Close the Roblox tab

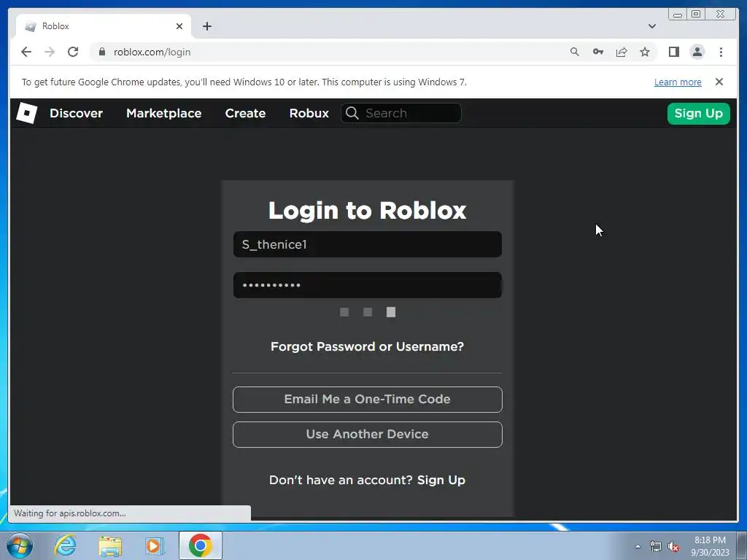point(179,26)
